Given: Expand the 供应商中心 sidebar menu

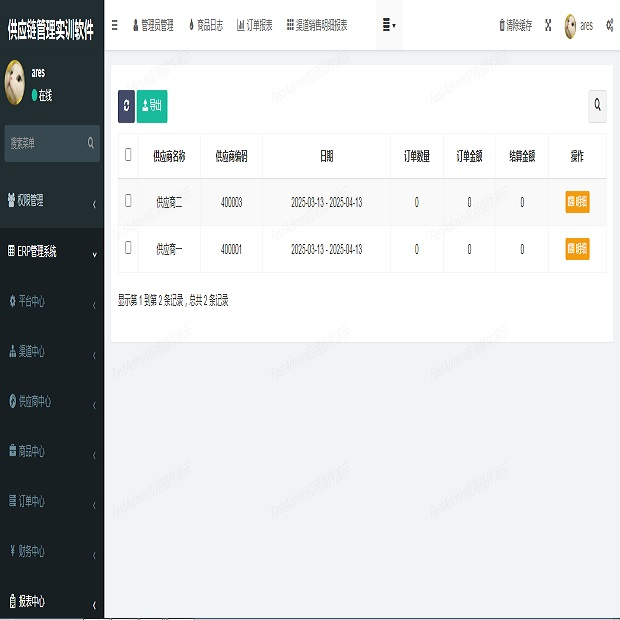Looking at the screenshot, I should (x=52, y=402).
